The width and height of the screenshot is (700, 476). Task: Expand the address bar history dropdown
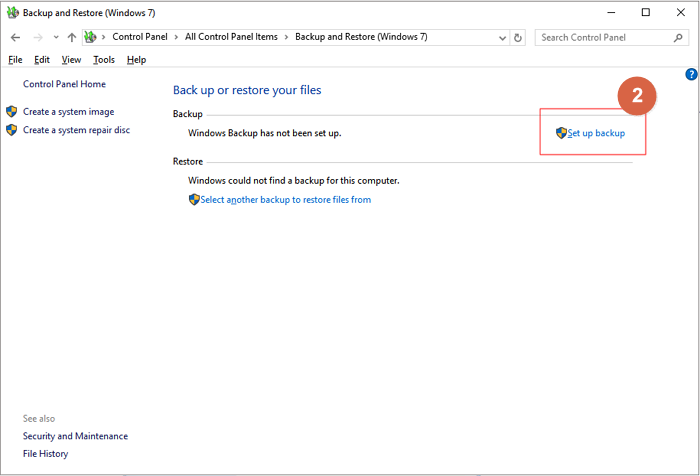coord(500,37)
